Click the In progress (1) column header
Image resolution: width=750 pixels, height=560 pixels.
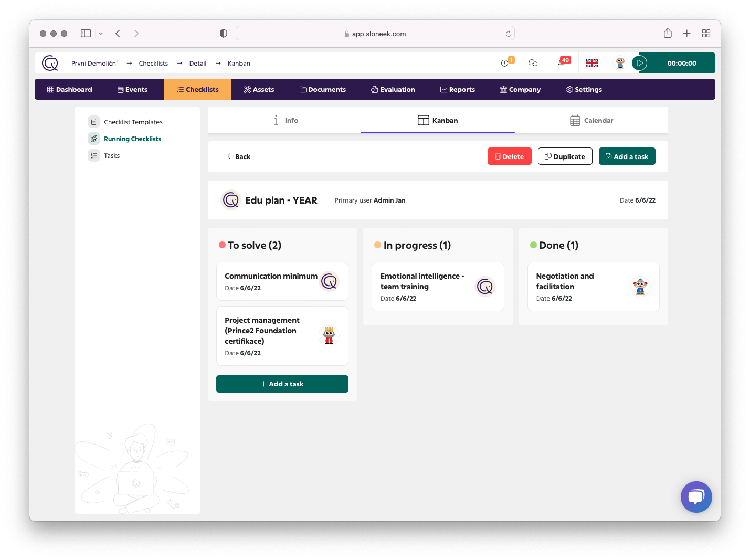[413, 245]
